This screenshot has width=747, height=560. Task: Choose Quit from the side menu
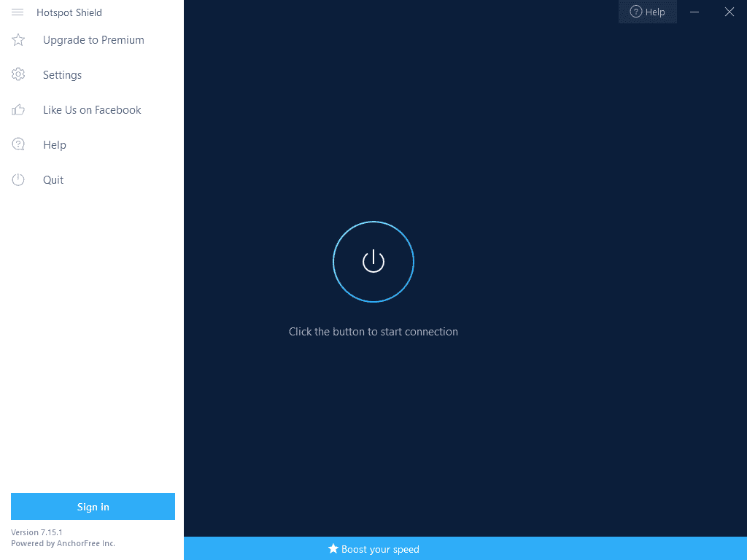coord(92,180)
